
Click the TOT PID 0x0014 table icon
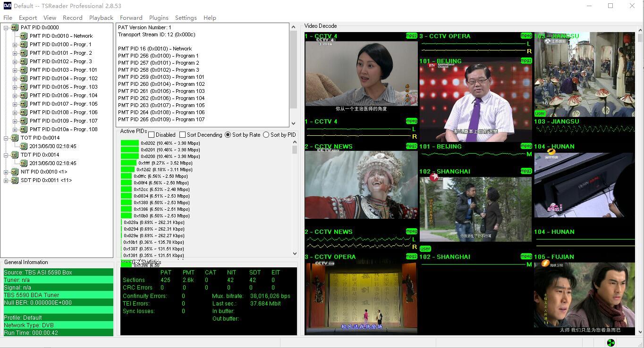pyautogui.click(x=15, y=138)
